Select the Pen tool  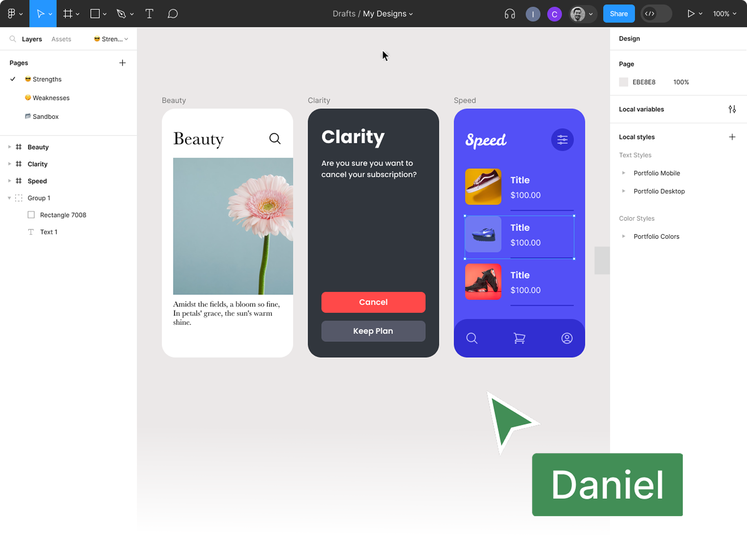pos(121,14)
